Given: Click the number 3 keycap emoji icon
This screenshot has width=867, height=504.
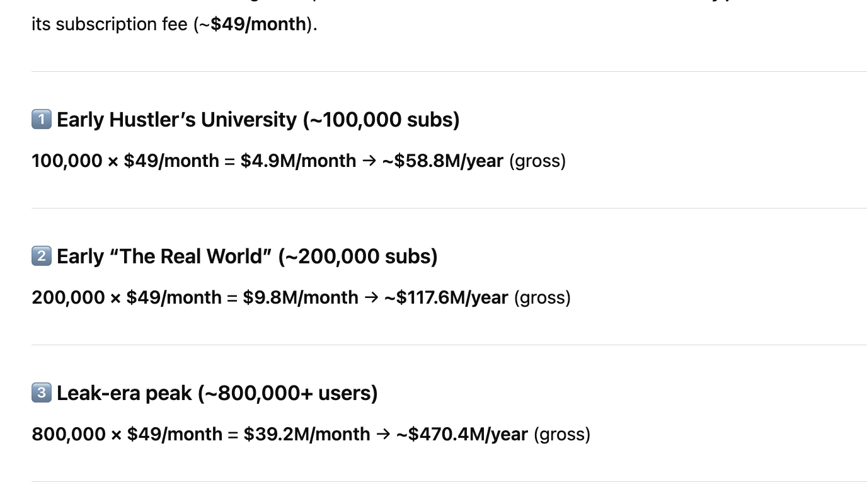Looking at the screenshot, I should (41, 392).
